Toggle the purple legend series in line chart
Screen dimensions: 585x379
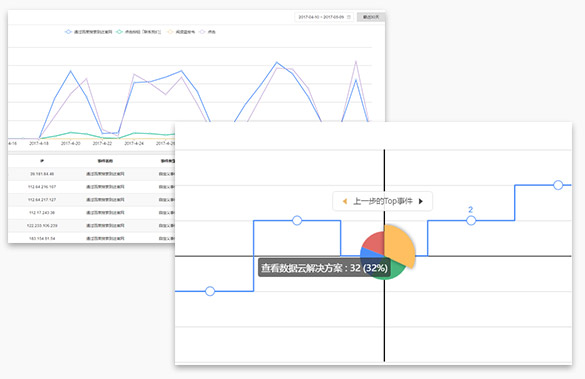207,32
